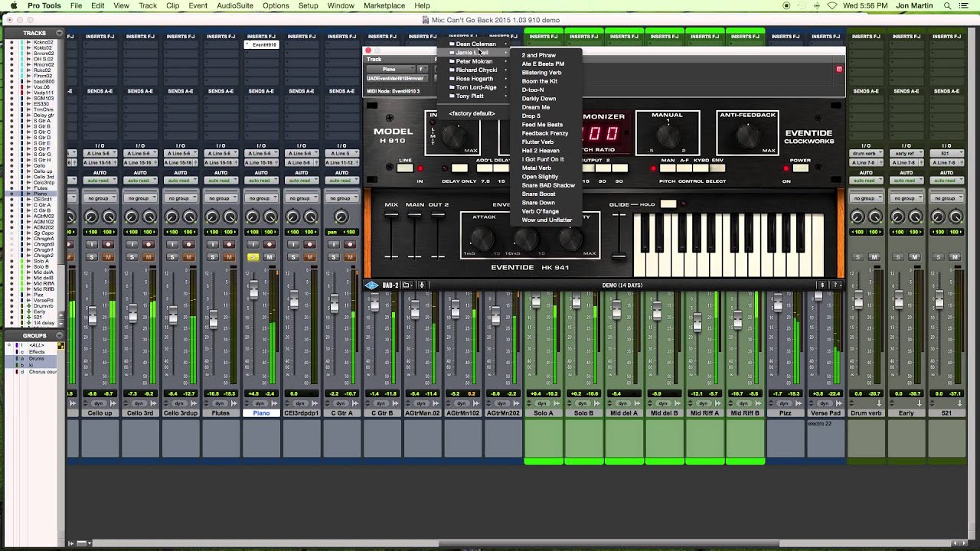Open the Tony Platt preset folder

click(469, 96)
